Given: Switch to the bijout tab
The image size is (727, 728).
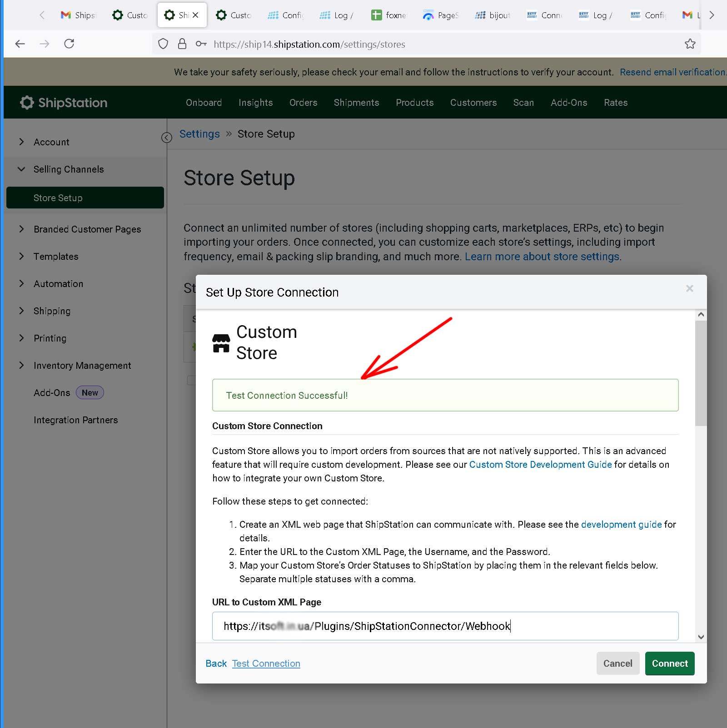Looking at the screenshot, I should click(493, 15).
